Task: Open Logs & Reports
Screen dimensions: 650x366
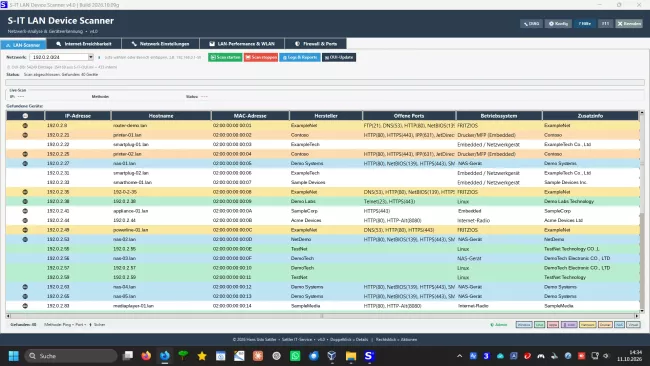Action: pyautogui.click(x=300, y=57)
